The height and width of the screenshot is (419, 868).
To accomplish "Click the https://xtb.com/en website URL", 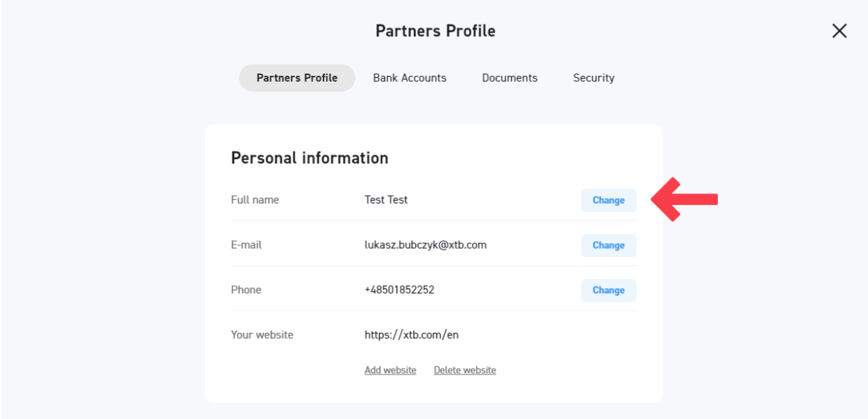I will 411,335.
